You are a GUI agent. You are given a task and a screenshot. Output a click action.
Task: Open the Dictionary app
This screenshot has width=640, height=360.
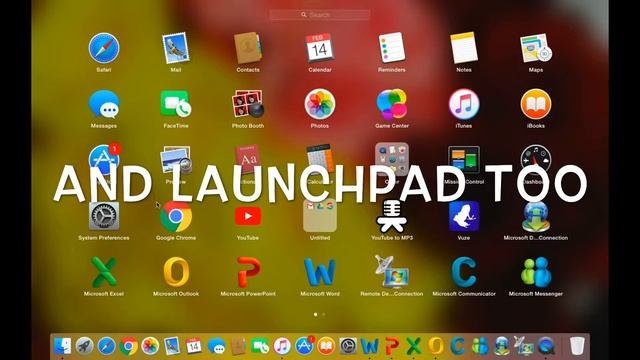click(248, 160)
